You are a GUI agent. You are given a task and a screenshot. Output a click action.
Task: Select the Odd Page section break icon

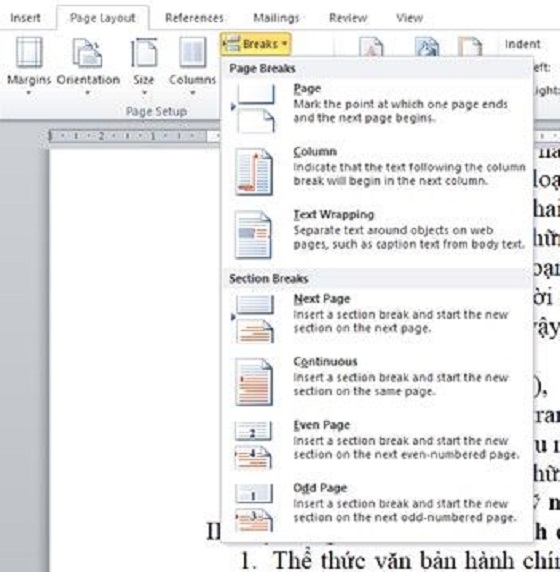[x=253, y=507]
